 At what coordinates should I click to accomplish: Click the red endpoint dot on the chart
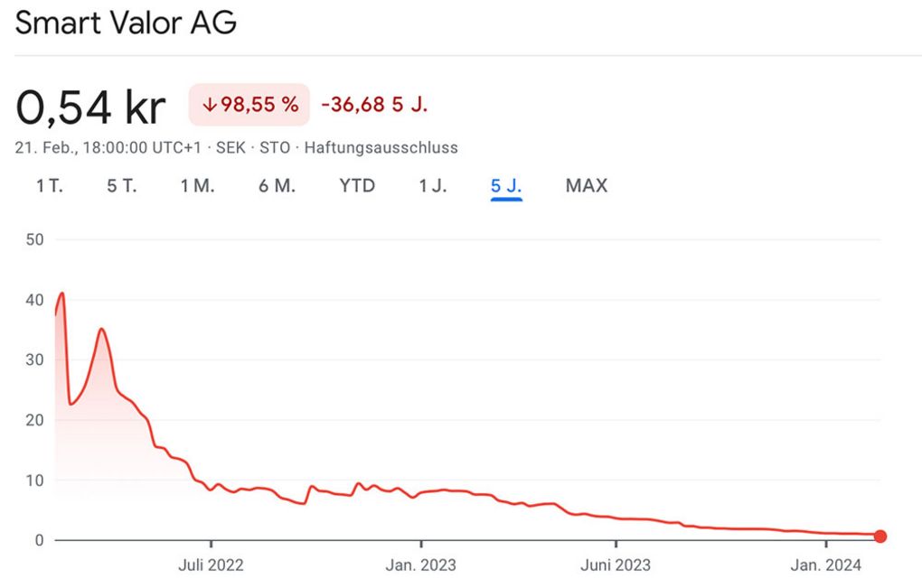coord(880,537)
